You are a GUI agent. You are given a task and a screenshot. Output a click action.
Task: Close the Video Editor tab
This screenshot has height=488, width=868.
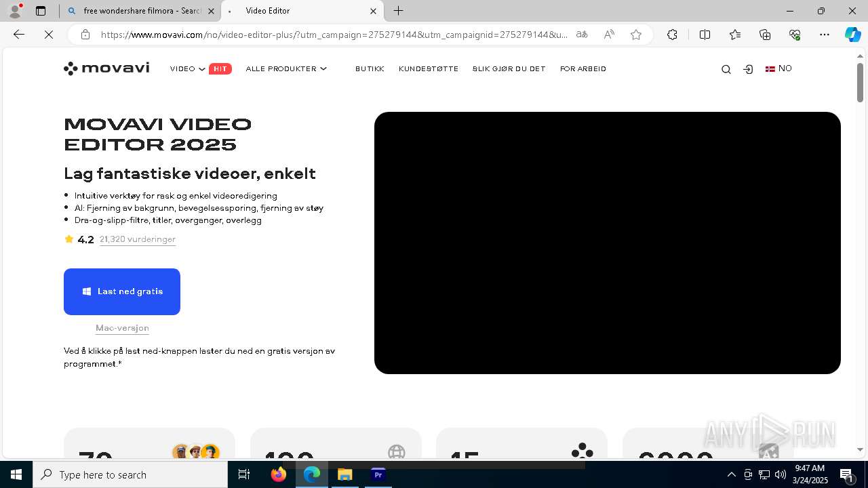pyautogui.click(x=373, y=11)
